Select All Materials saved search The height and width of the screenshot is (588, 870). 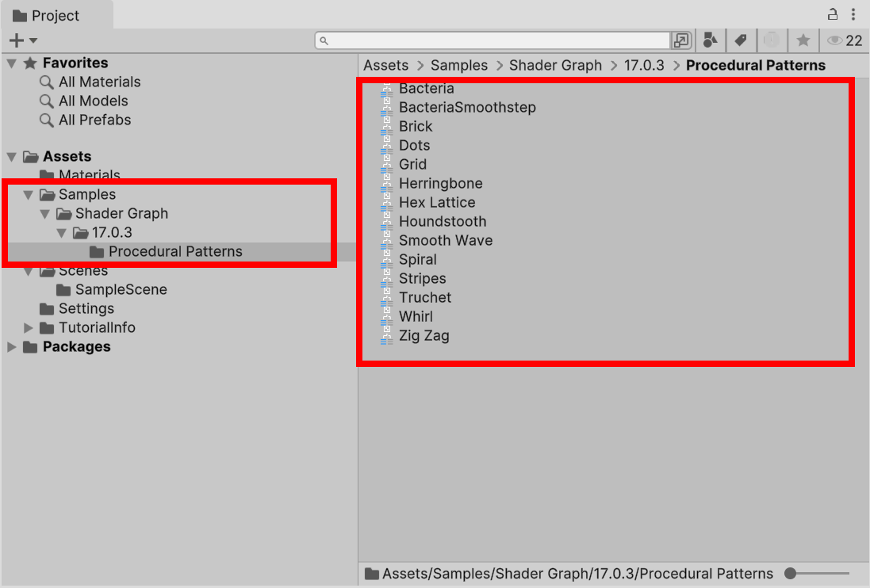100,82
